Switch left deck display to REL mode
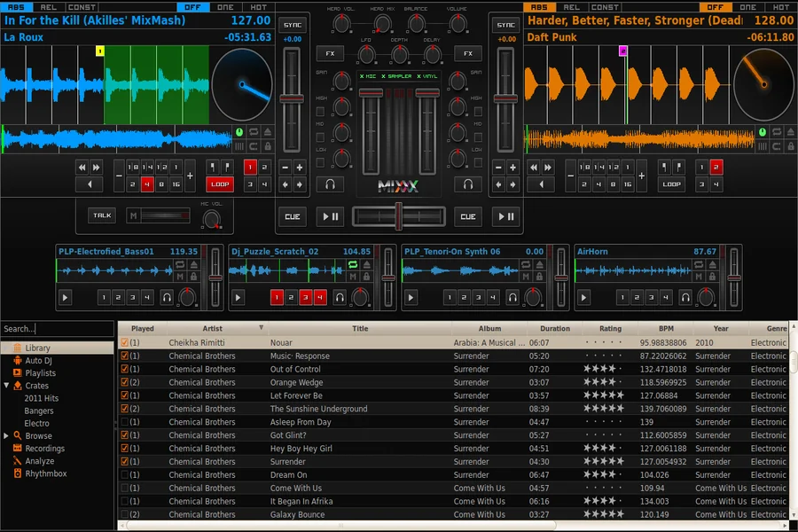798x532 pixels. 48,7
